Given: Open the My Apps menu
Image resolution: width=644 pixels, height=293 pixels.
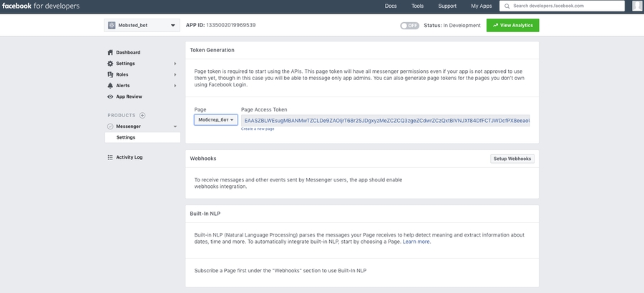Looking at the screenshot, I should pos(481,6).
